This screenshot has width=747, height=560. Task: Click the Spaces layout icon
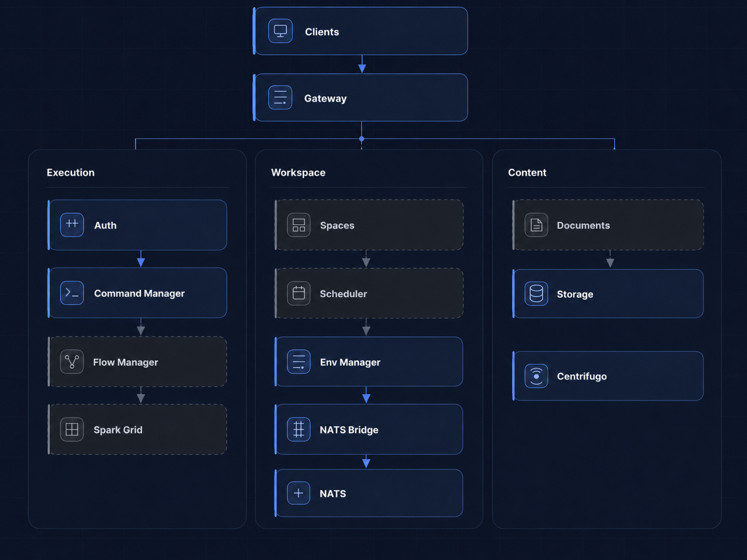299,225
